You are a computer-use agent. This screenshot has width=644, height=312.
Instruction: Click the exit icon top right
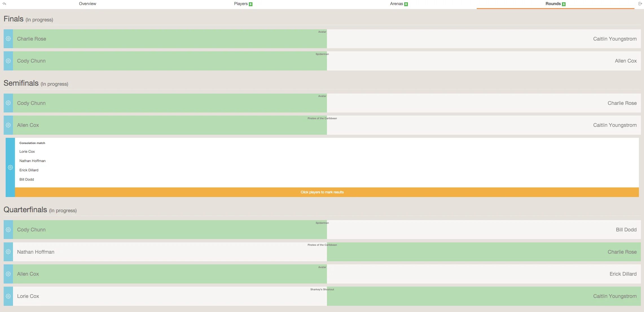click(x=640, y=4)
